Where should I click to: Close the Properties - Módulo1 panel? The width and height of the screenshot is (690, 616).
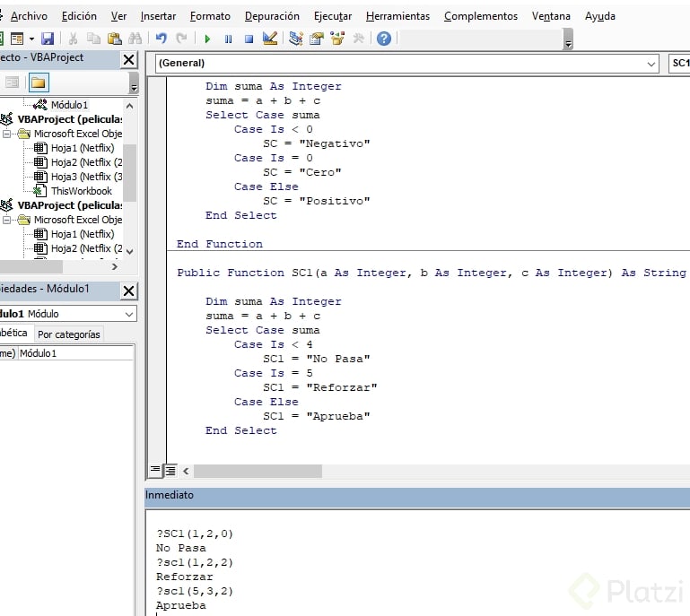pyautogui.click(x=129, y=291)
